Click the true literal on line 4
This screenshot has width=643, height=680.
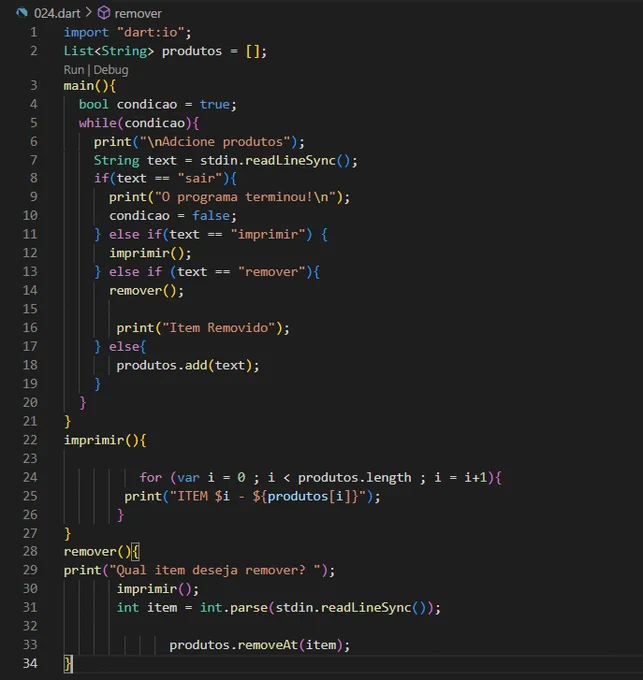pyautogui.click(x=215, y=105)
